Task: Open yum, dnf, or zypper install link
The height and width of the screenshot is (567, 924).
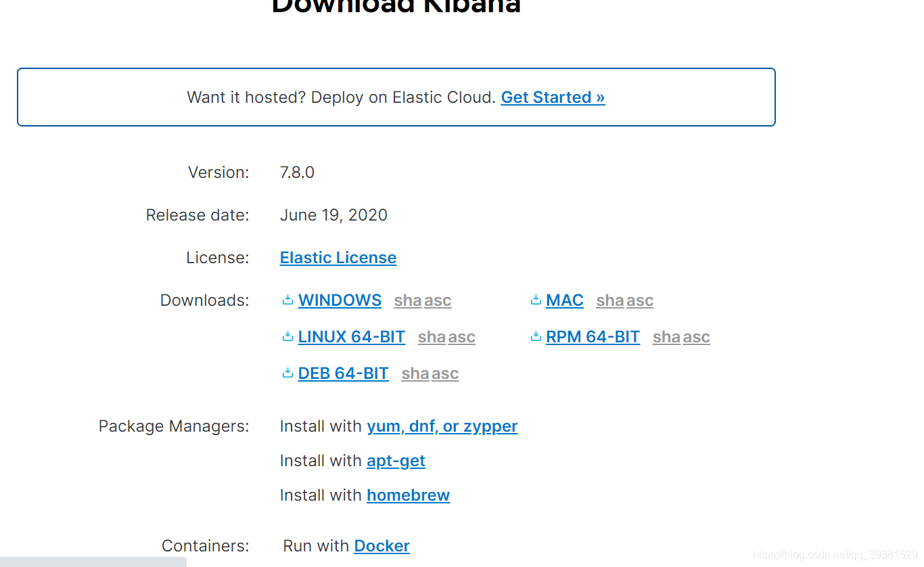Action: [442, 426]
